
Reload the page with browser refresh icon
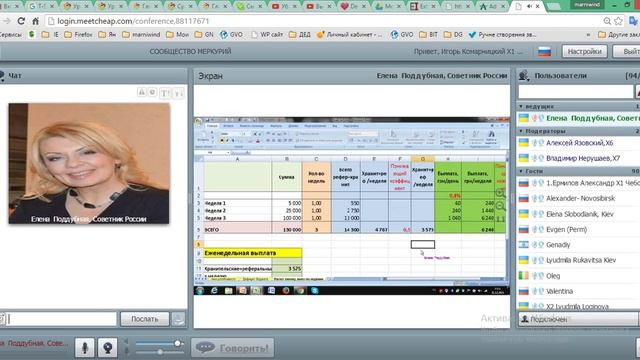tap(21, 21)
